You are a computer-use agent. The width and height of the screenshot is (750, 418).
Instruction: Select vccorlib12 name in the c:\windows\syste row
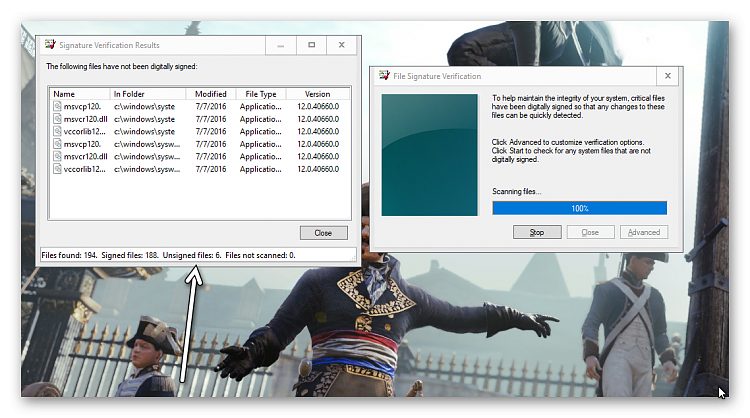tap(85, 131)
